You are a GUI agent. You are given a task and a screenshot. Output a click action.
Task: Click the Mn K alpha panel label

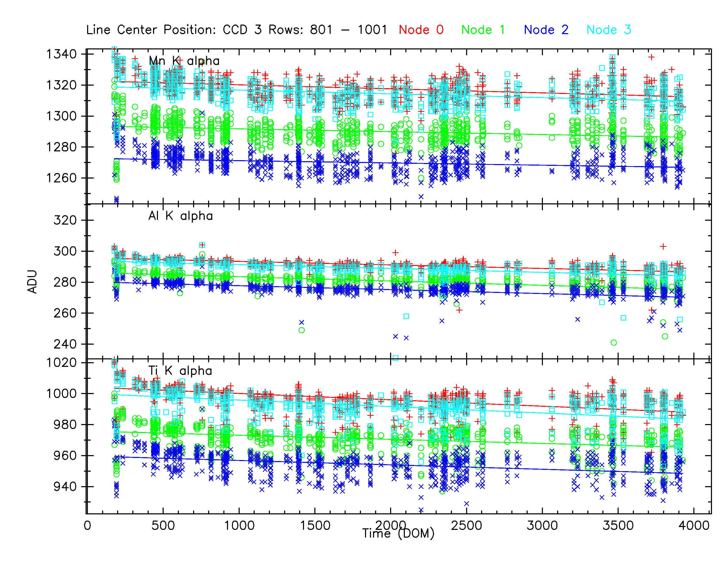pos(184,61)
